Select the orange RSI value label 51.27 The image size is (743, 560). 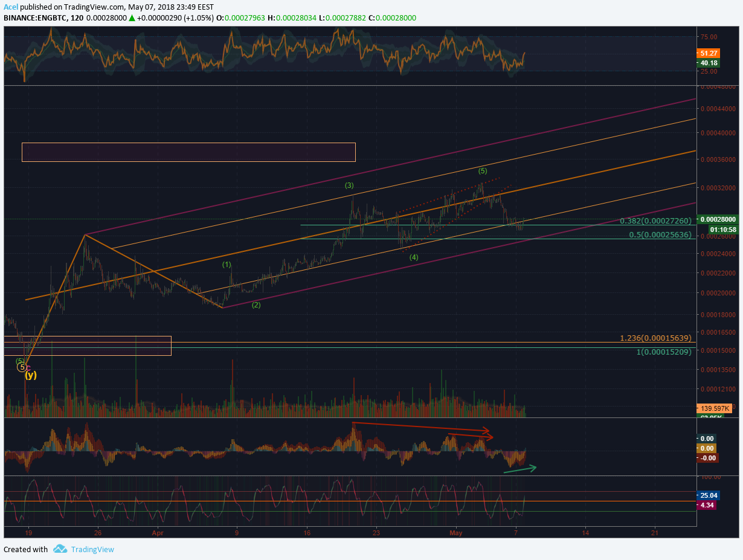point(707,53)
